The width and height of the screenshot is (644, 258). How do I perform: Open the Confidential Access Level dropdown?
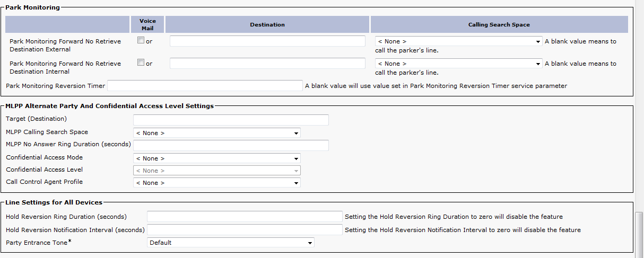click(x=216, y=171)
